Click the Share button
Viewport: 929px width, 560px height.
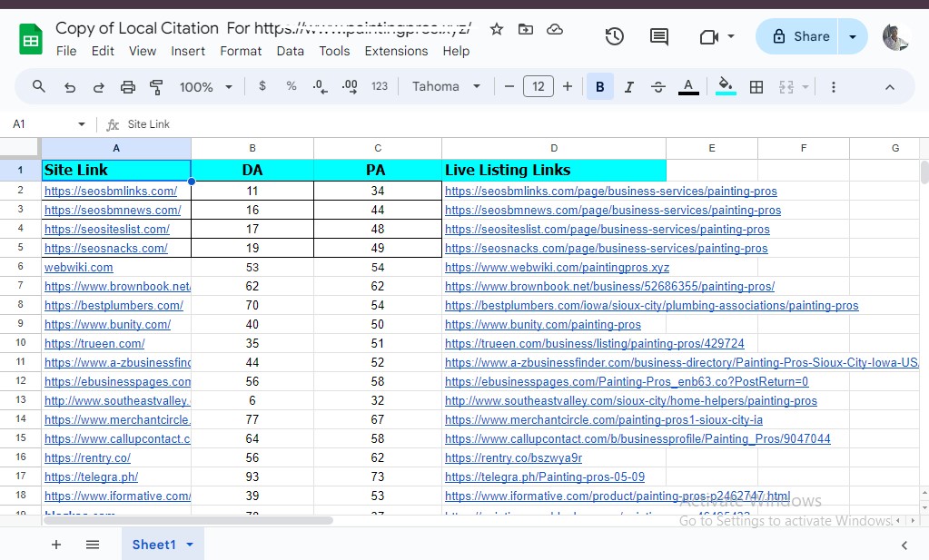(x=799, y=36)
